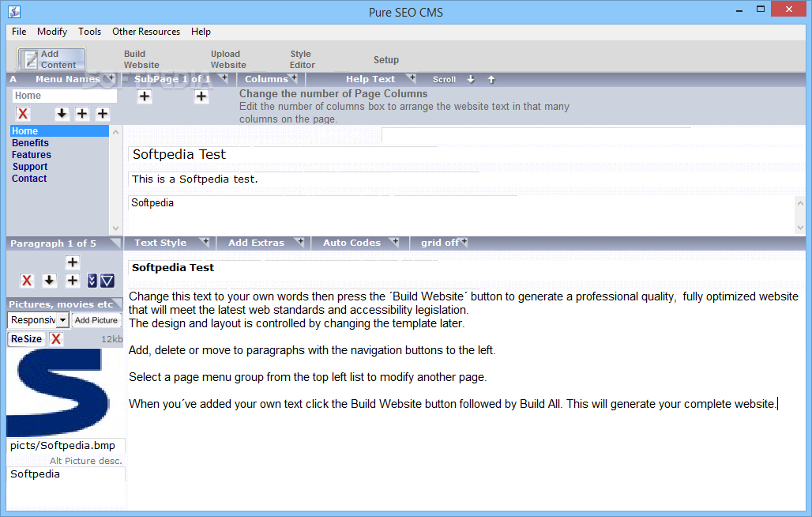Image resolution: width=812 pixels, height=517 pixels.
Task: Move paragraph down with the Paragraph panel arrow
Action: coord(49,281)
